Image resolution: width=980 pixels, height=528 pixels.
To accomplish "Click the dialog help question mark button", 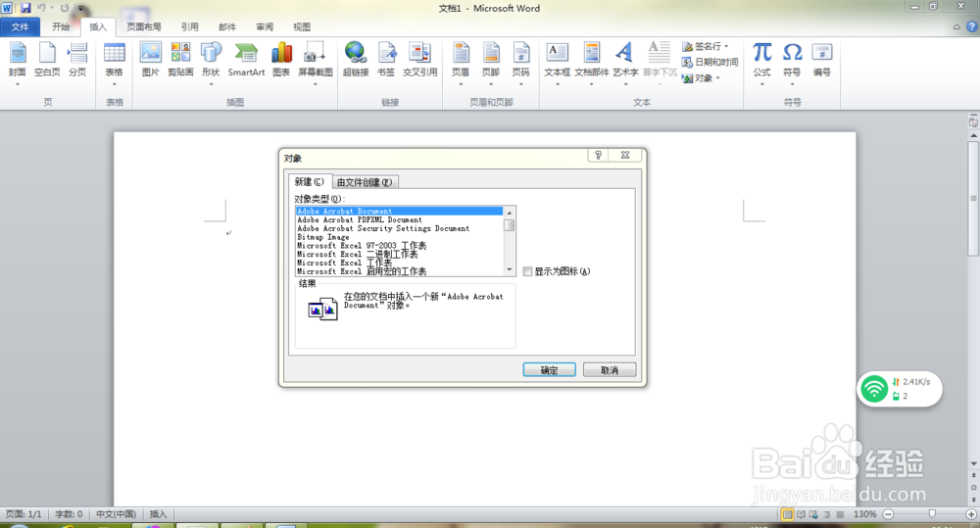I will [x=598, y=155].
